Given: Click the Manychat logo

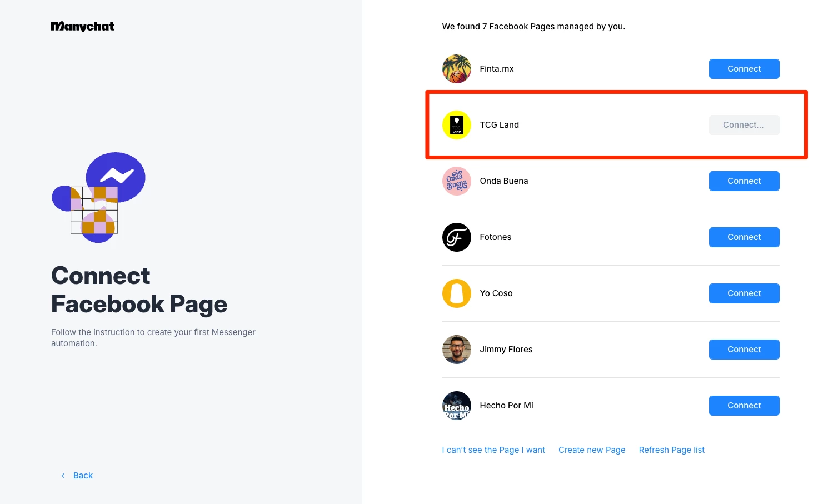Looking at the screenshot, I should 82,26.
